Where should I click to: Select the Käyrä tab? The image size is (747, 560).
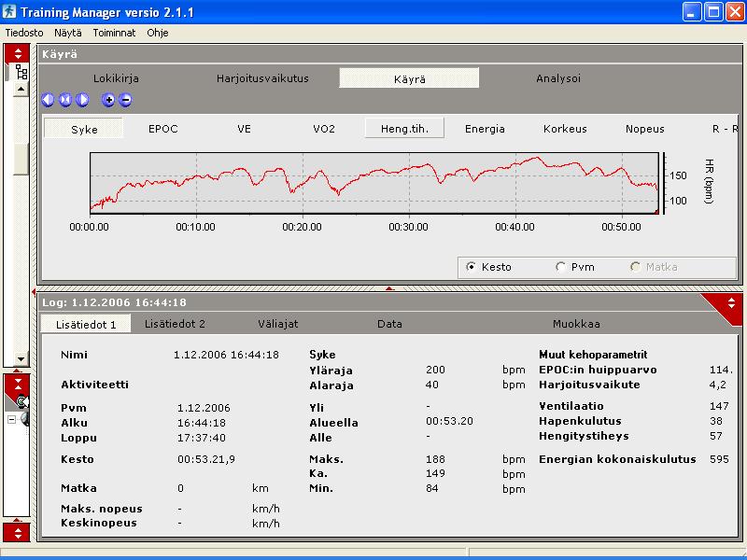409,78
